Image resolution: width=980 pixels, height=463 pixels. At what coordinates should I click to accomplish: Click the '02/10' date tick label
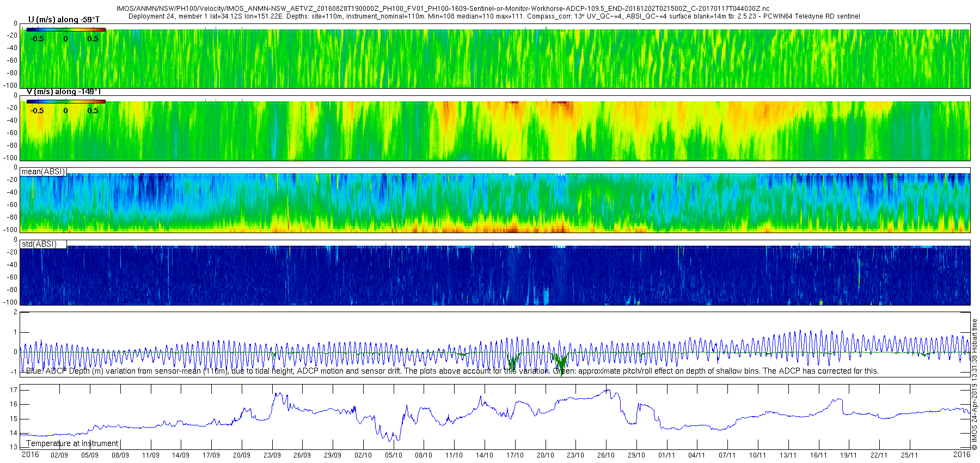pyautogui.click(x=363, y=455)
